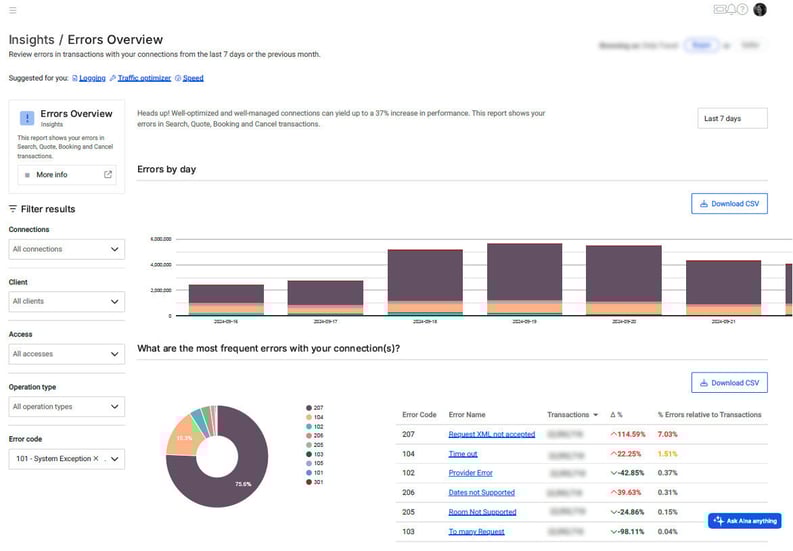Click the mail inbox icon

719,10
